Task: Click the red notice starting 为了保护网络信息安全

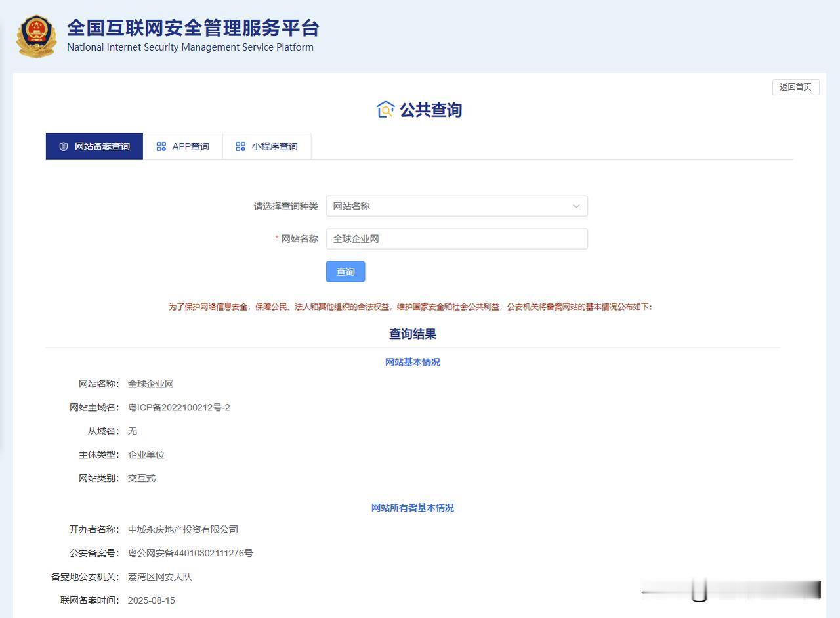Action: (x=411, y=307)
